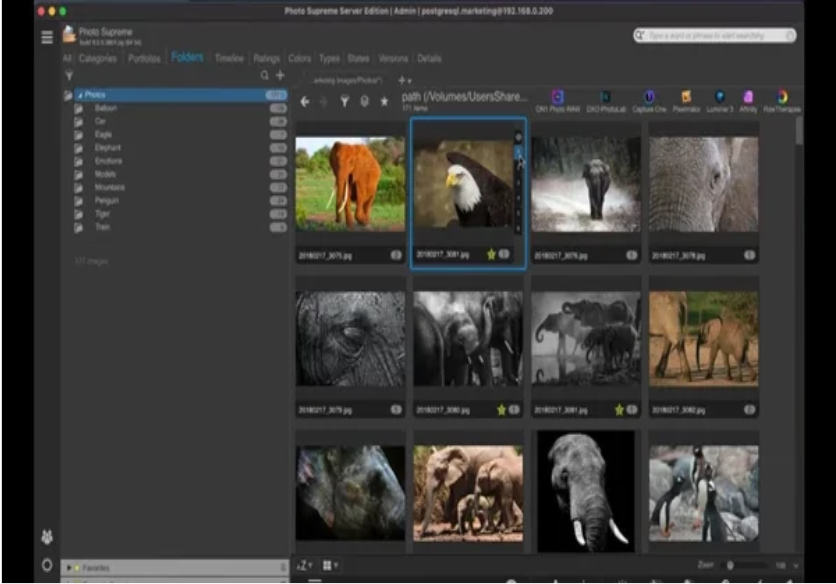Screen dimensions: 836x584
Task: Open the filter funnel in the thumbnail toolbar
Action: point(344,101)
